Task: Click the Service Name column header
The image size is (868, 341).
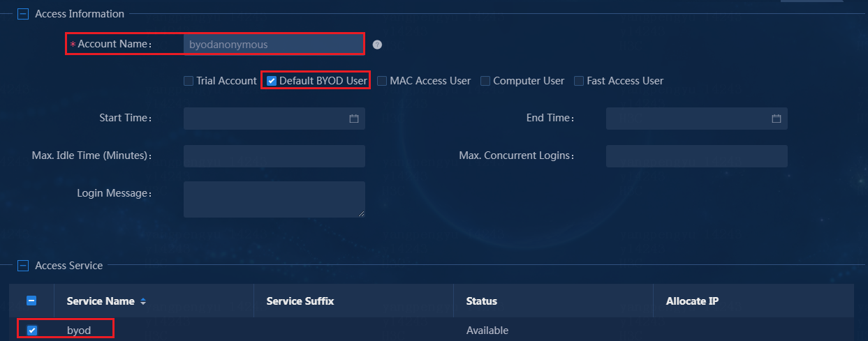Action: coord(101,301)
